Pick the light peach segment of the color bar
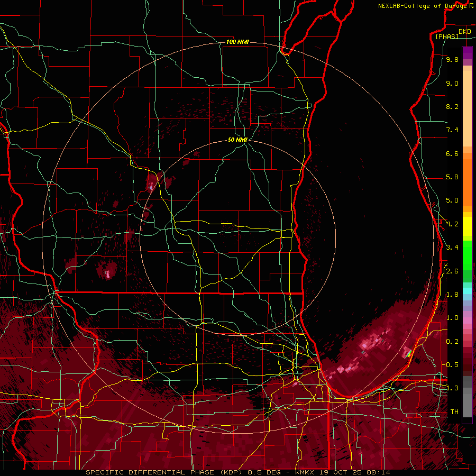This screenshot has height=476, width=476. coord(467,108)
